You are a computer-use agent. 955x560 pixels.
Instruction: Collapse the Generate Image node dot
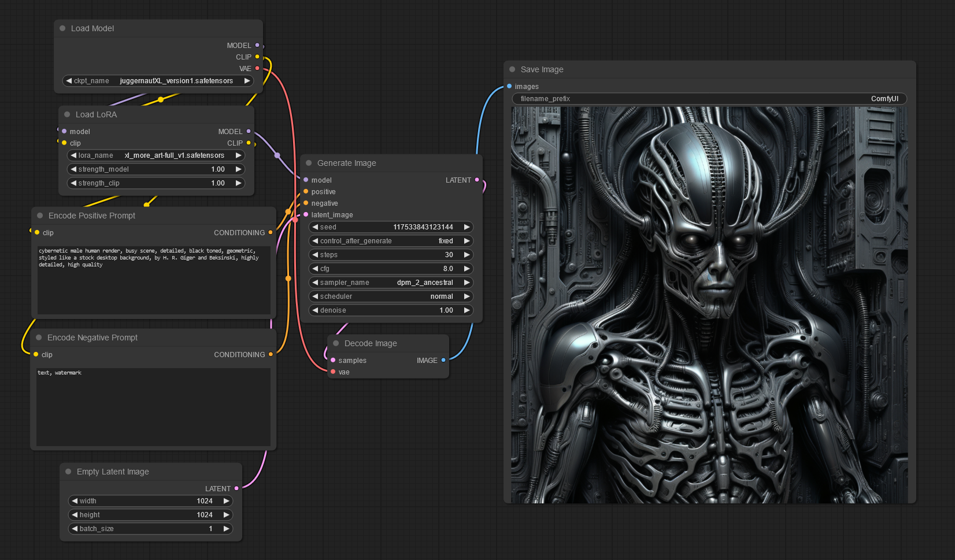click(x=309, y=163)
